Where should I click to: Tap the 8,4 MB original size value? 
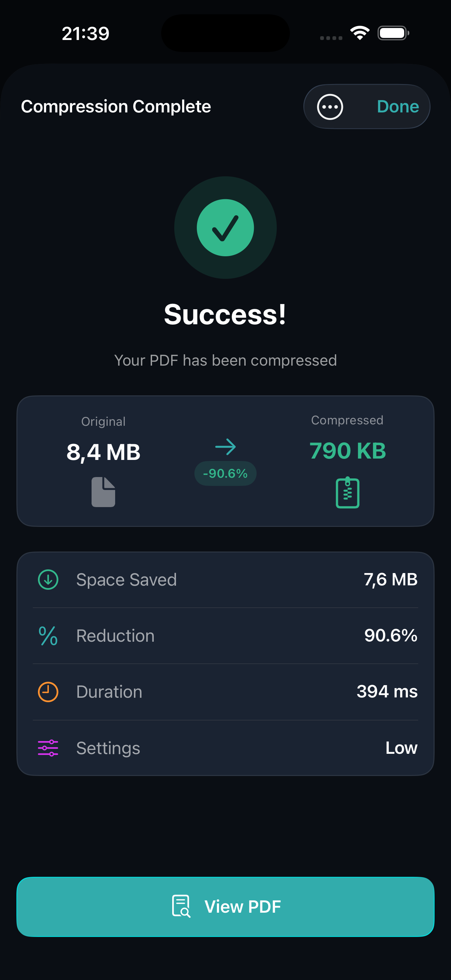pos(103,452)
